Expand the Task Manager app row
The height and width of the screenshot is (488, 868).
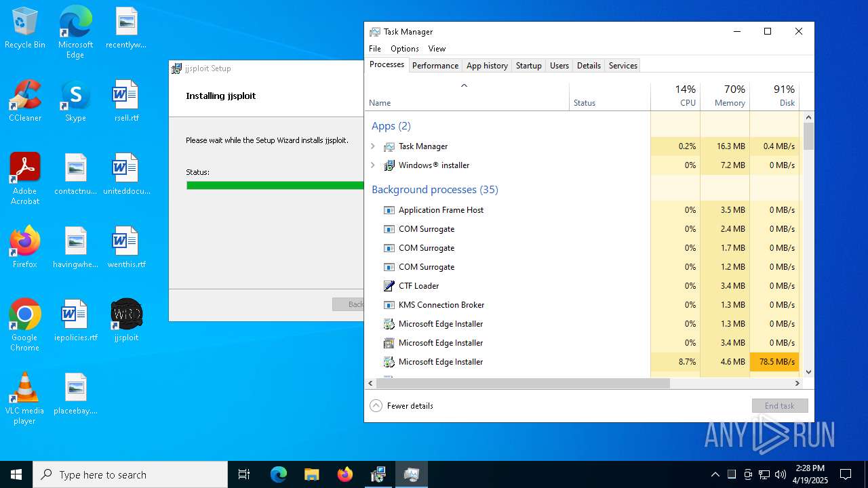pos(372,146)
